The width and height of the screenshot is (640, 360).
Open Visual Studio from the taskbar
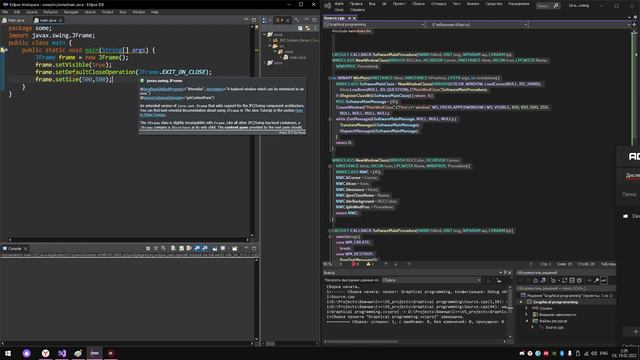point(62,353)
